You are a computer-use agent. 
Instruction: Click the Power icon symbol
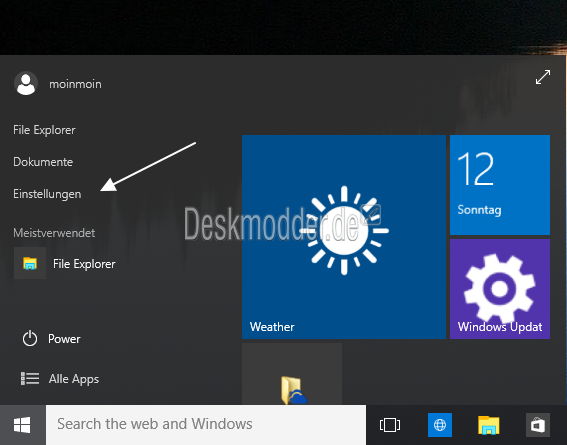30,339
